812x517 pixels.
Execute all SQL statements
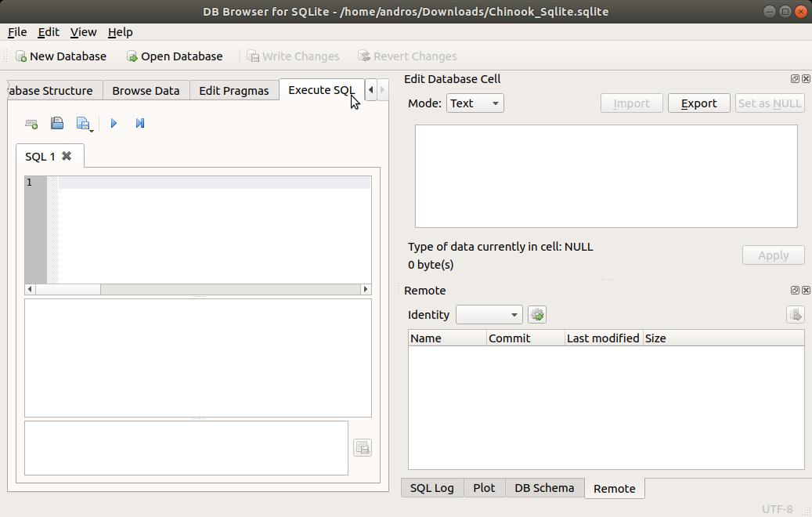pos(114,124)
